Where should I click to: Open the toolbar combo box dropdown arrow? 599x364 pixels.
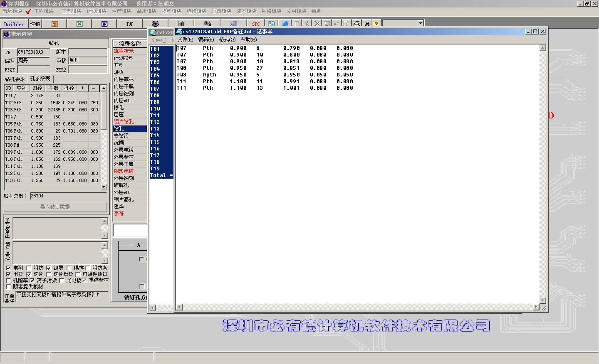click(420, 23)
